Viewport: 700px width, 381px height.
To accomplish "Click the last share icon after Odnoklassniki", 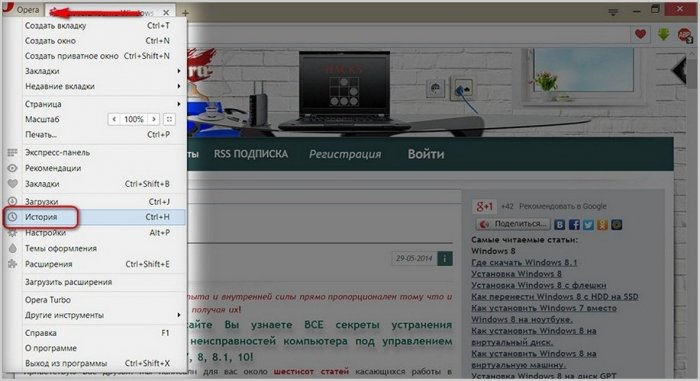I will [617, 225].
